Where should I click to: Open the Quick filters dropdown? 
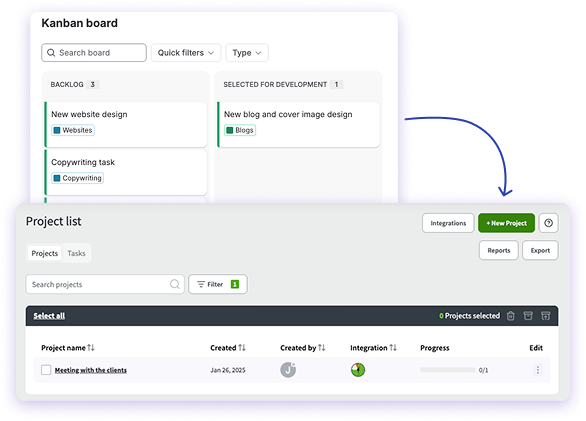(x=186, y=53)
